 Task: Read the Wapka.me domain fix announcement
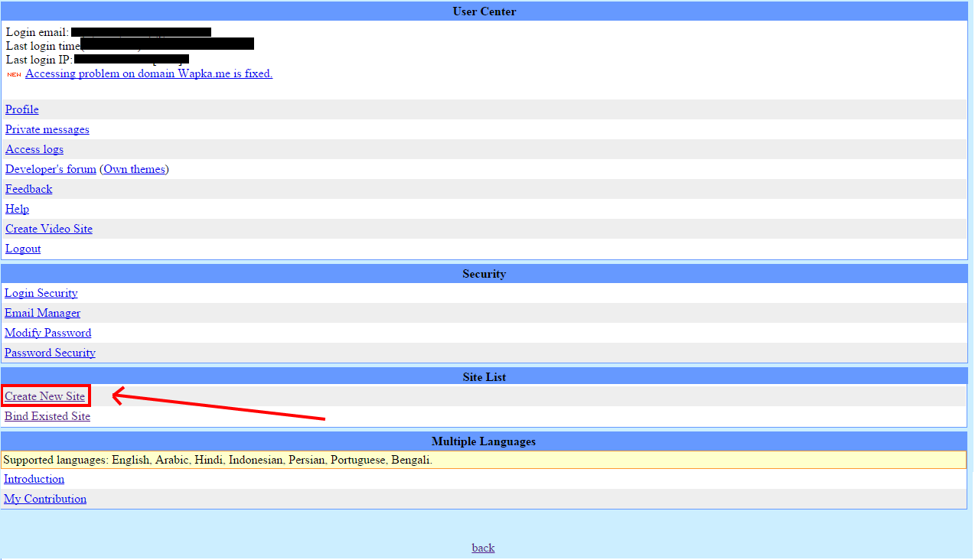[148, 73]
